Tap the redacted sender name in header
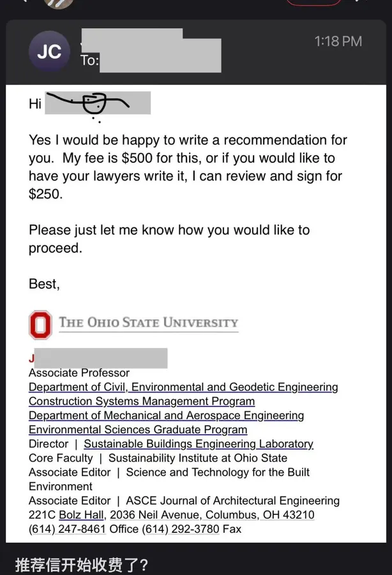 [x=132, y=36]
